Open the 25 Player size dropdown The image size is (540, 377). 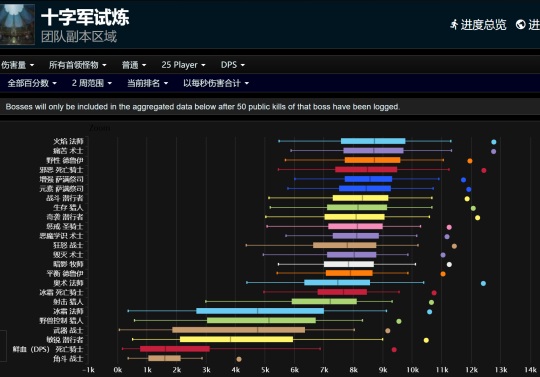click(x=183, y=65)
